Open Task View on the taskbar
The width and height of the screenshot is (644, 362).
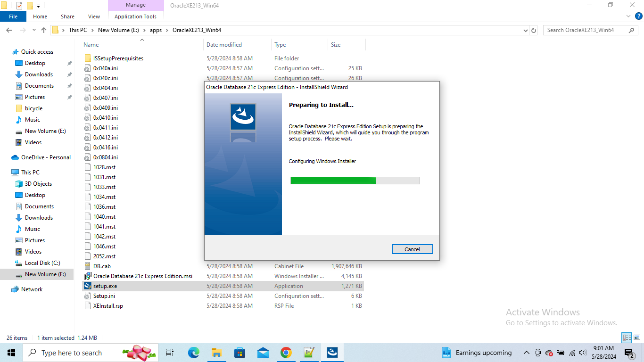(x=170, y=353)
